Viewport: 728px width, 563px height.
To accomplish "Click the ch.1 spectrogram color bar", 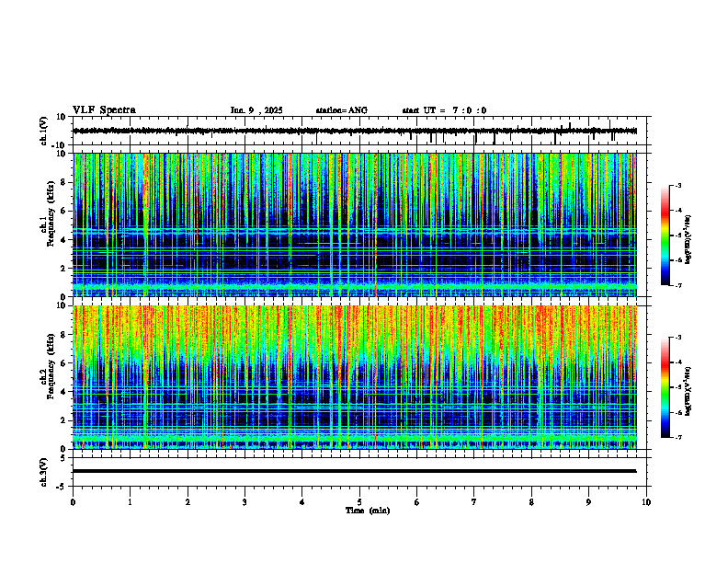I will pos(665,236).
